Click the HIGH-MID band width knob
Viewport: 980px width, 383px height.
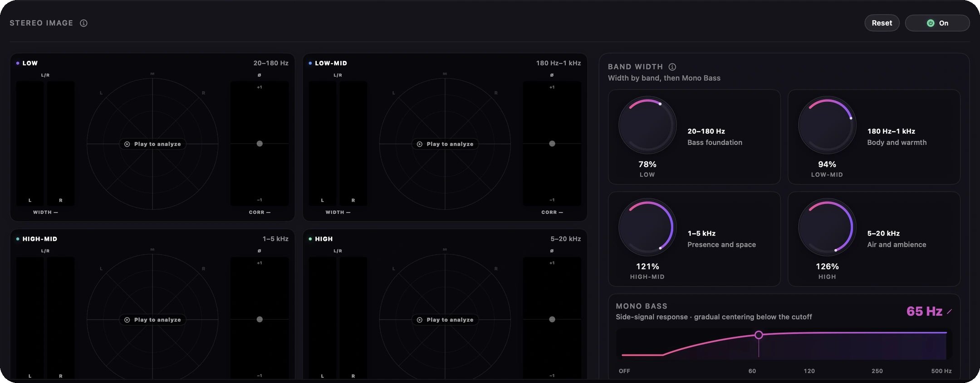[647, 227]
